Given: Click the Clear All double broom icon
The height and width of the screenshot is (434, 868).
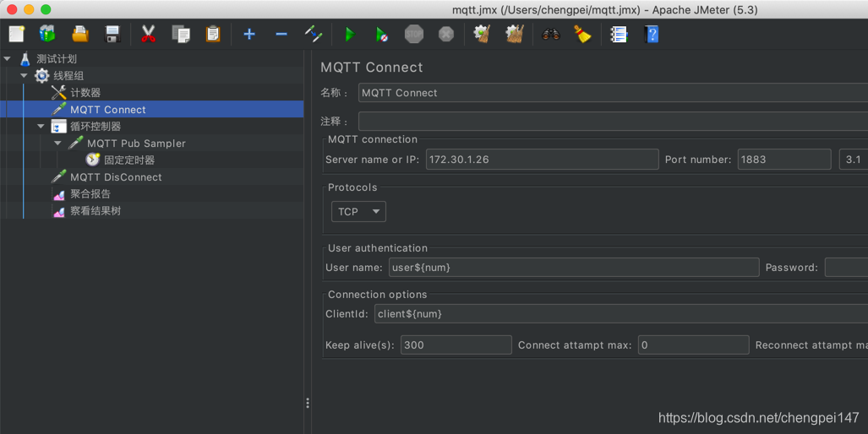Looking at the screenshot, I should click(x=514, y=35).
